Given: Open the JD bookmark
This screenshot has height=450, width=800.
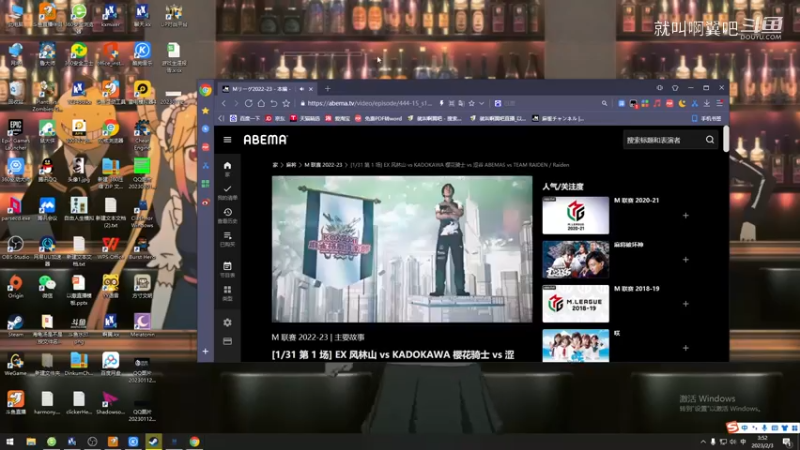Looking at the screenshot, I should pyautogui.click(x=276, y=118).
